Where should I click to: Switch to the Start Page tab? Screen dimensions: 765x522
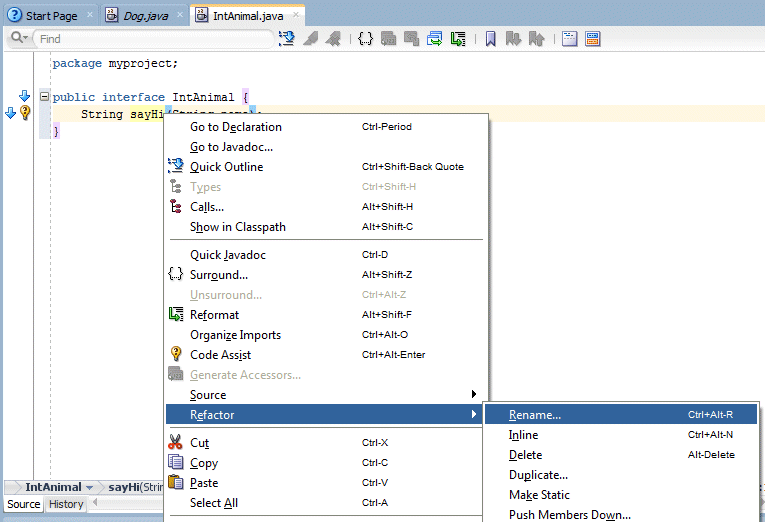[x=51, y=16]
